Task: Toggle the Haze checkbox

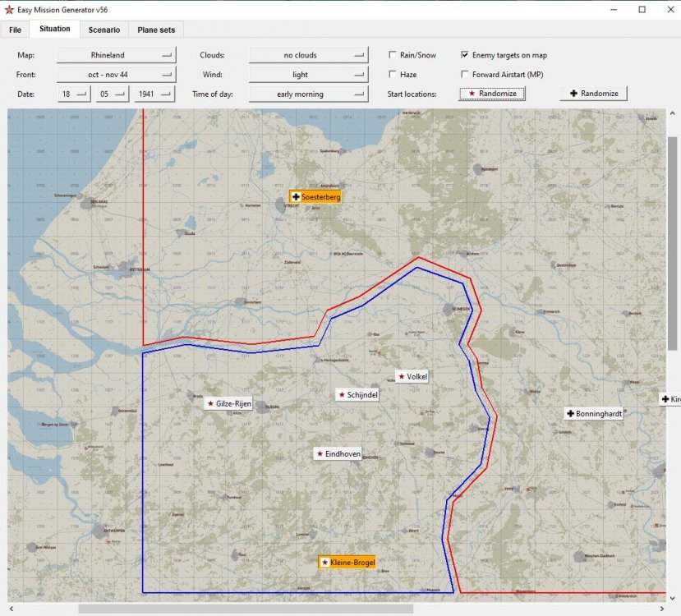Action: click(393, 75)
